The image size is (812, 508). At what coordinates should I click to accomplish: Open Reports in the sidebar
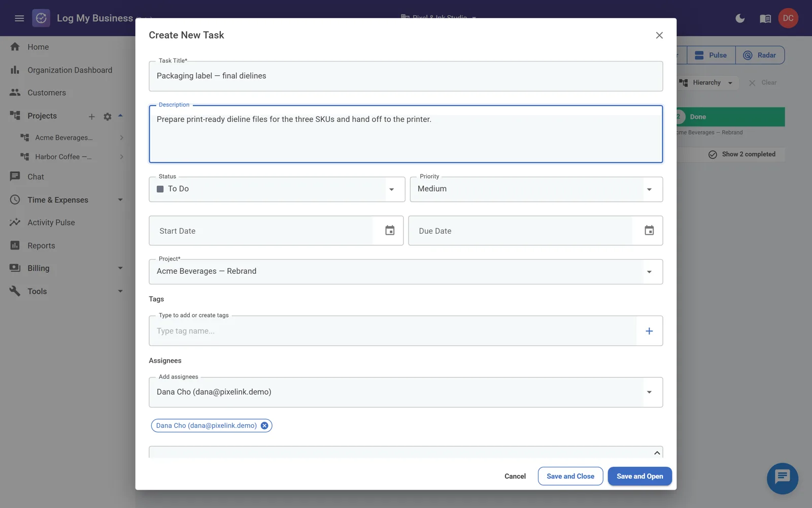(x=41, y=245)
